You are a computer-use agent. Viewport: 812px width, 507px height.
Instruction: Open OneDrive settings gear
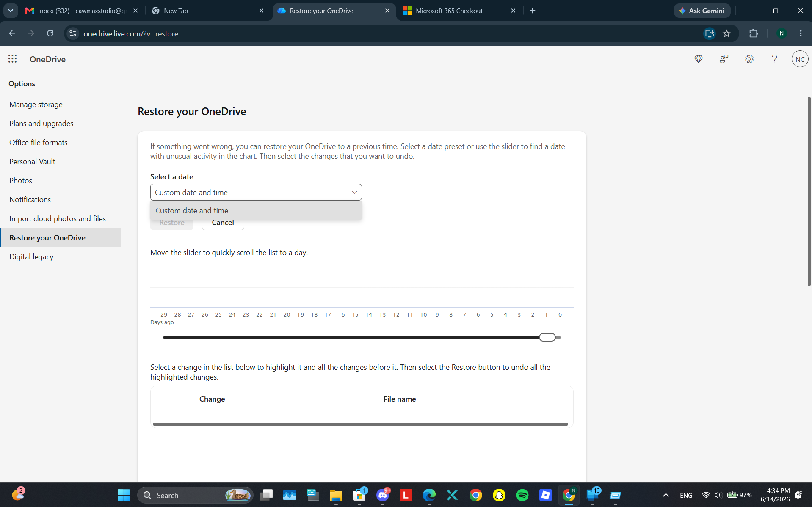pos(749,59)
